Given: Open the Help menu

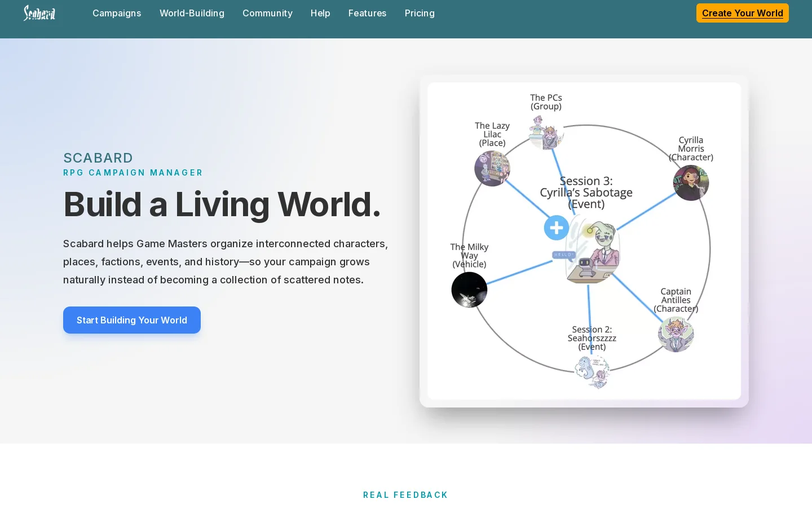Looking at the screenshot, I should (x=320, y=13).
